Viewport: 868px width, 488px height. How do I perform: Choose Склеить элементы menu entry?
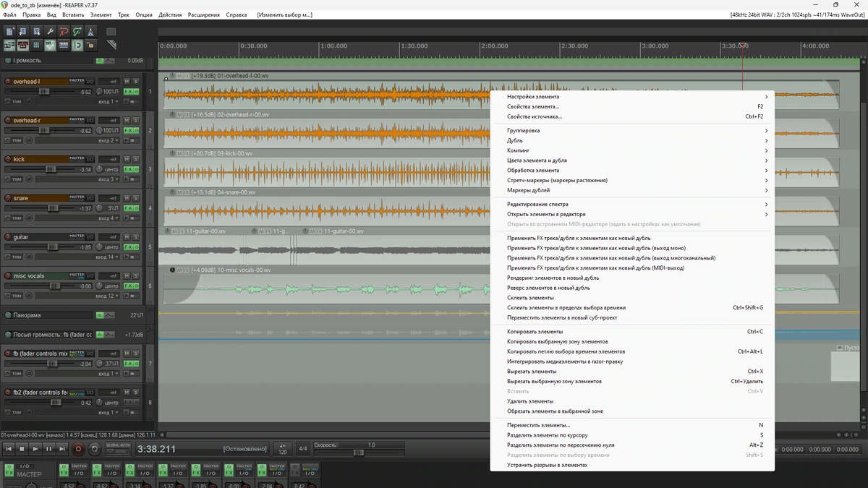[x=632, y=298]
